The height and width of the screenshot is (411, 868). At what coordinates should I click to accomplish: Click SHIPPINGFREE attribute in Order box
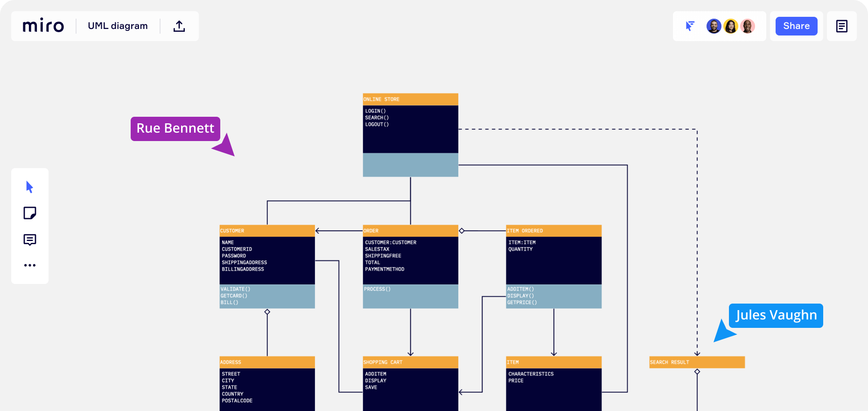click(383, 256)
